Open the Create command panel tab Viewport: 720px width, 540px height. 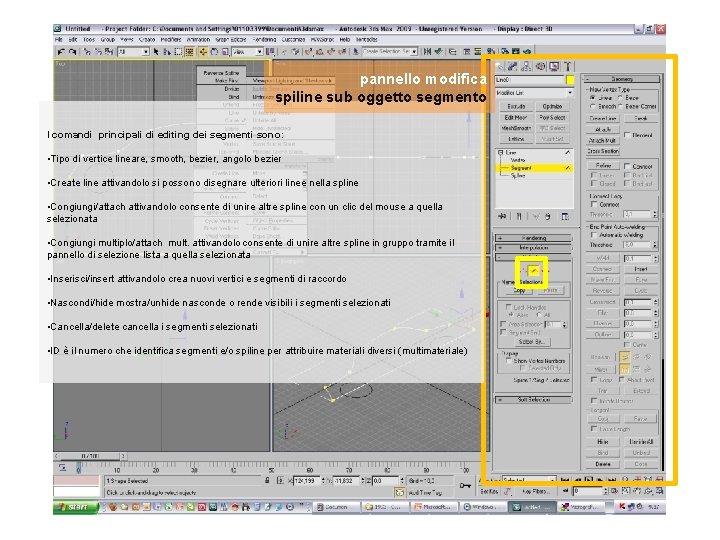[x=500, y=66]
